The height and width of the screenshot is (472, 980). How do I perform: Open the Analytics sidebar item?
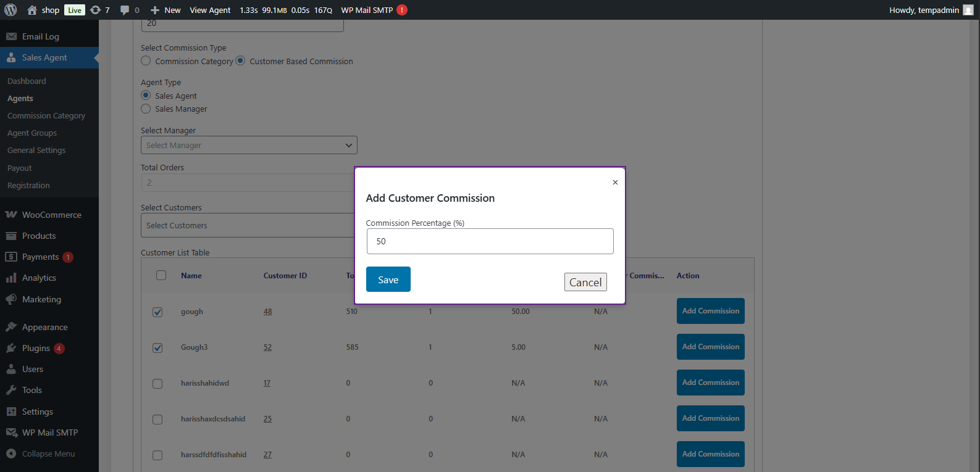tap(39, 278)
